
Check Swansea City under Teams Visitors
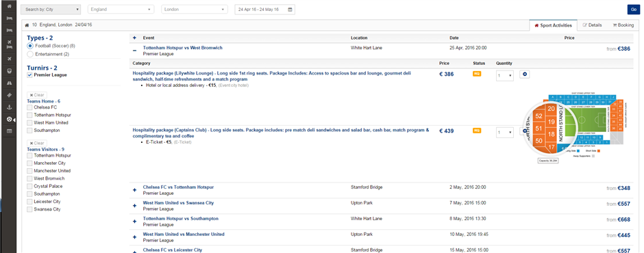(29, 209)
